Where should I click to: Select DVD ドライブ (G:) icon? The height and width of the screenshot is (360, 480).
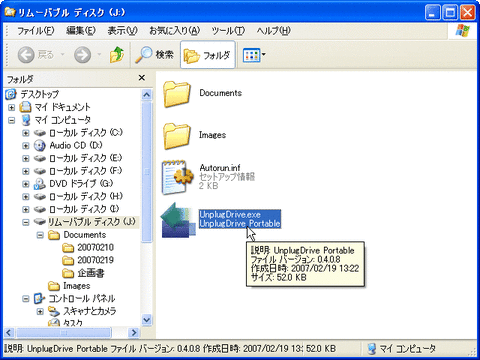pyautogui.click(x=40, y=184)
